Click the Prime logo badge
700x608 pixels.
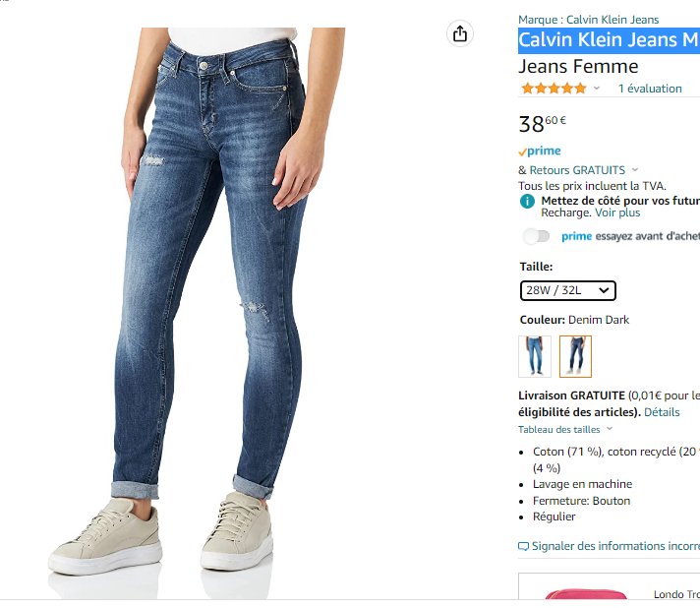click(x=540, y=152)
